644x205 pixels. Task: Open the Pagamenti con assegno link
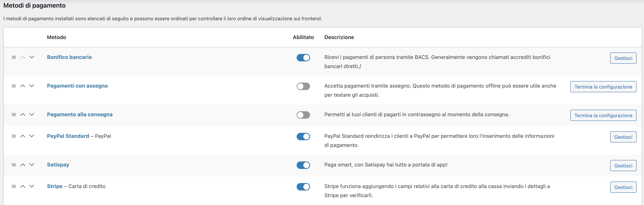(77, 86)
